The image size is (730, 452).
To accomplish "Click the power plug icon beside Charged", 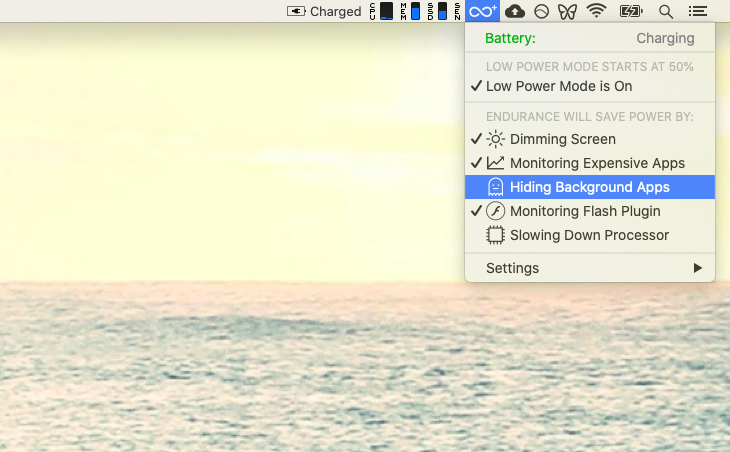I will pyautogui.click(x=296, y=11).
